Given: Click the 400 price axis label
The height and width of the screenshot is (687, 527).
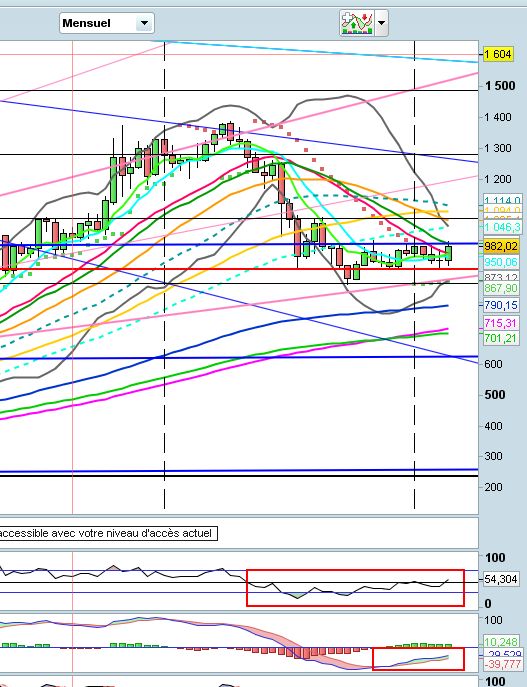Looking at the screenshot, I should [x=493, y=426].
